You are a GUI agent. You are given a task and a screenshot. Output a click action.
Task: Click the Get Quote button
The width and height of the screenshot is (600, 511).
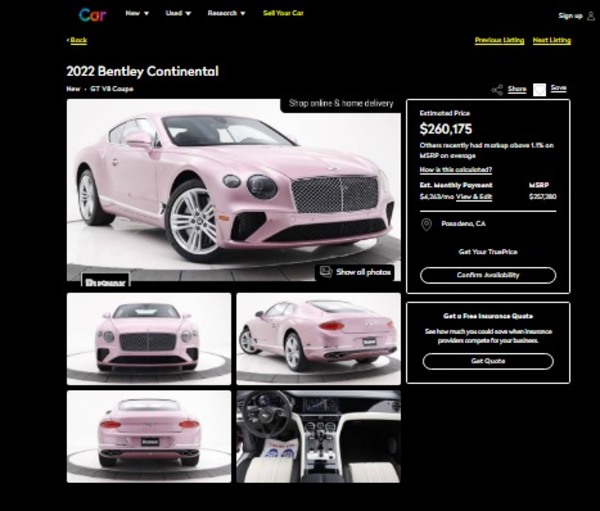[487, 361]
